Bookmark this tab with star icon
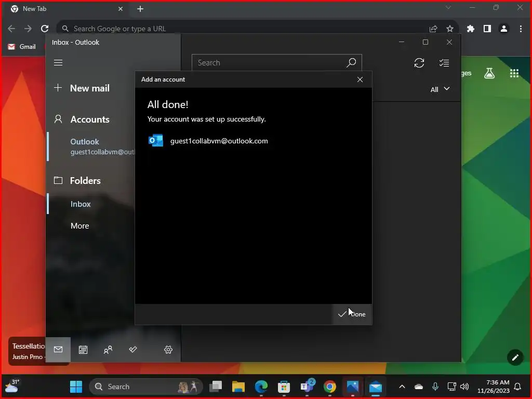 (x=450, y=29)
